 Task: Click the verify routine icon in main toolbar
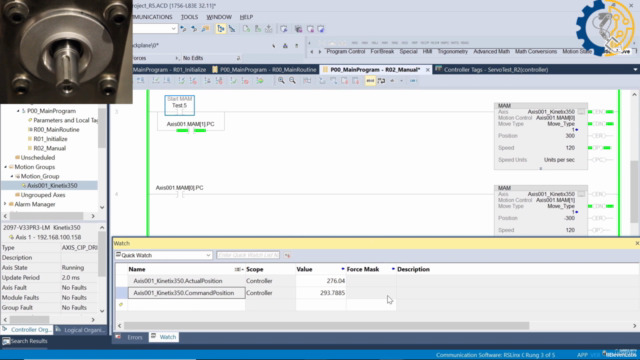point(246,29)
